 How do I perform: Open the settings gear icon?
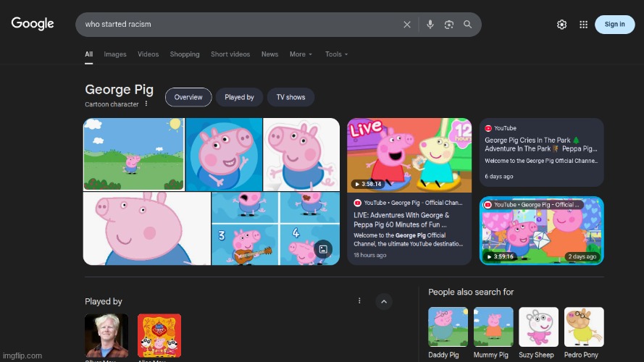tap(561, 25)
